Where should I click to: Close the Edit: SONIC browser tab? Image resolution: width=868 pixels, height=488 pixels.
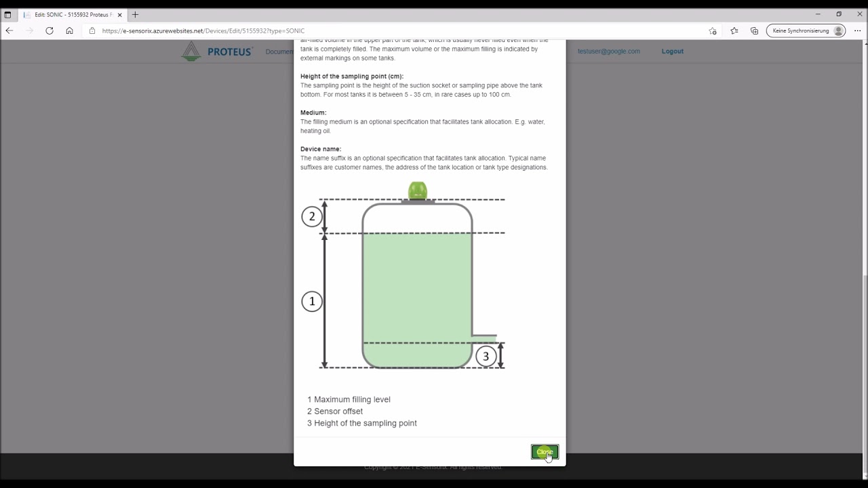point(119,14)
